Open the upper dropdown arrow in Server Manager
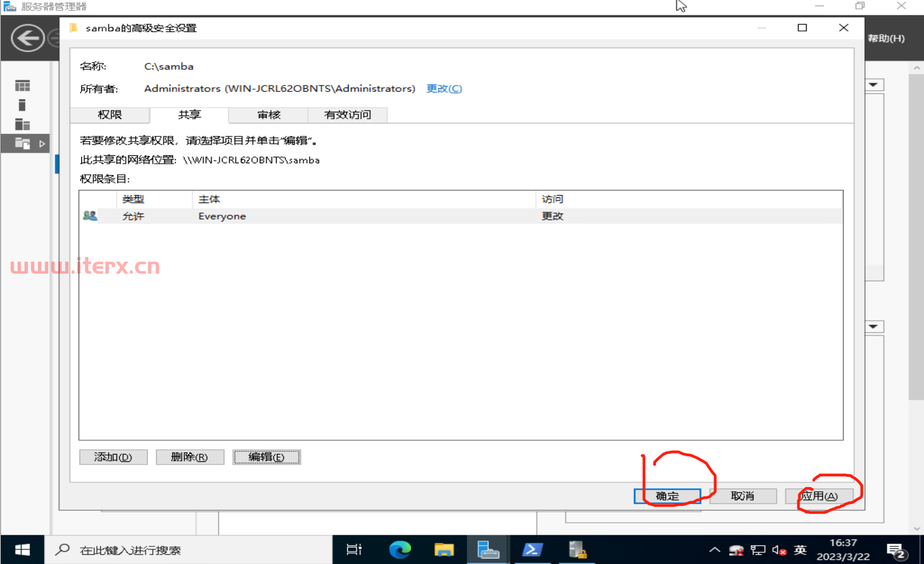Viewport: 924px width, 564px height. coord(874,85)
